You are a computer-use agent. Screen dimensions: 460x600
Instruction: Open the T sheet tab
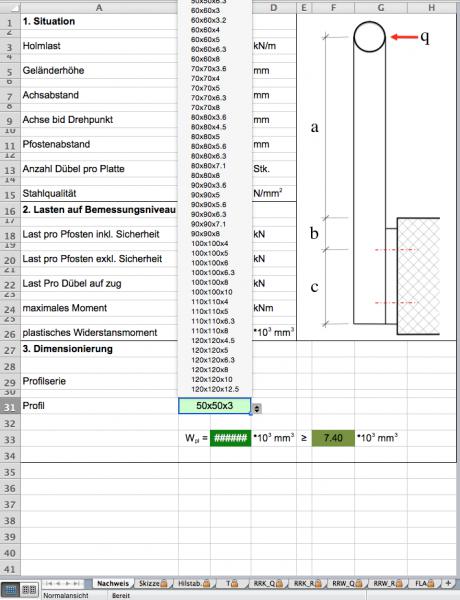[232, 583]
